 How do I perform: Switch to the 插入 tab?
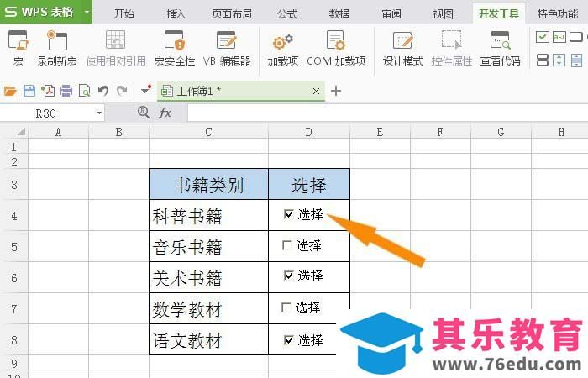(x=176, y=14)
